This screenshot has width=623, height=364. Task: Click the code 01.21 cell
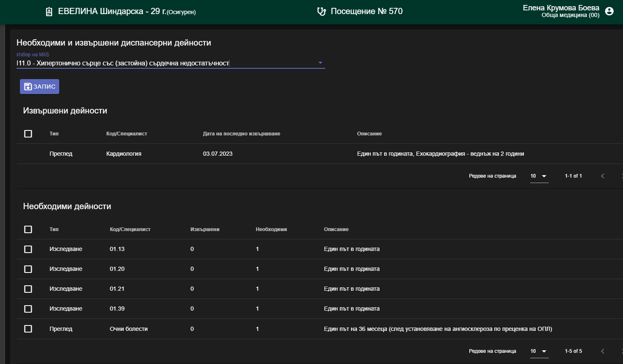pyautogui.click(x=117, y=289)
